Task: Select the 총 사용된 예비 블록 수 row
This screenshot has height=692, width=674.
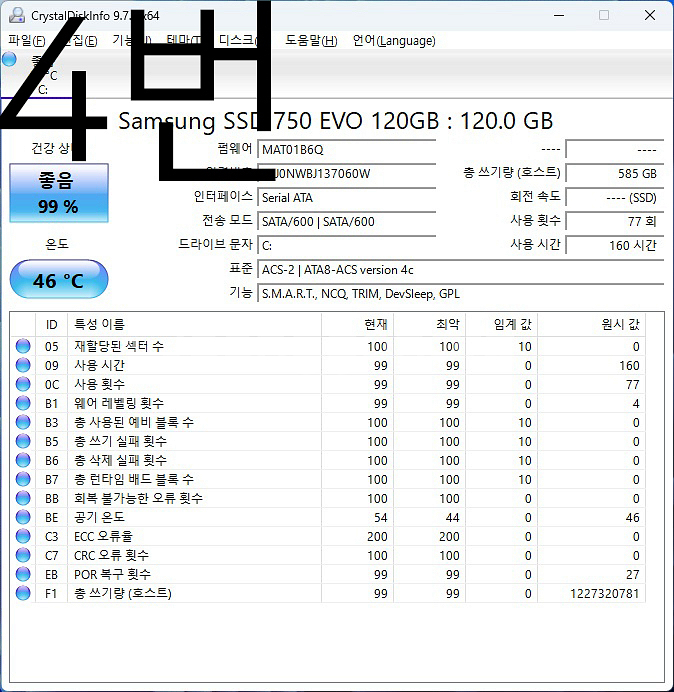Action: click(328, 422)
